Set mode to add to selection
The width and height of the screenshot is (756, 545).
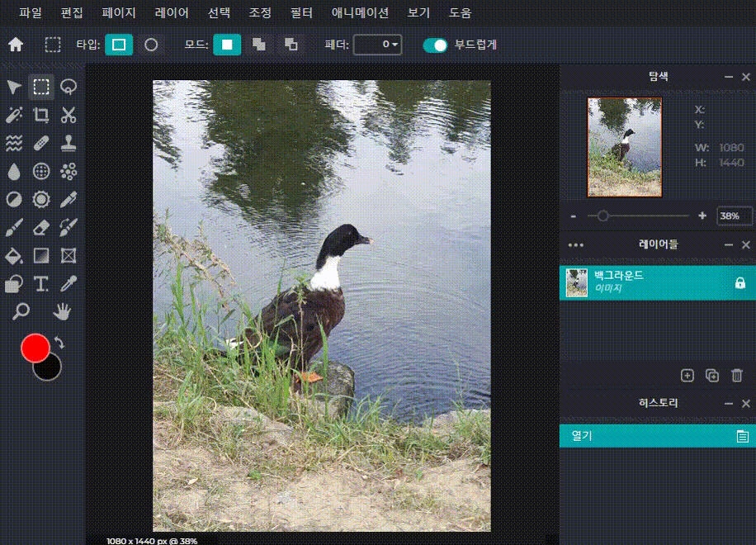(259, 45)
